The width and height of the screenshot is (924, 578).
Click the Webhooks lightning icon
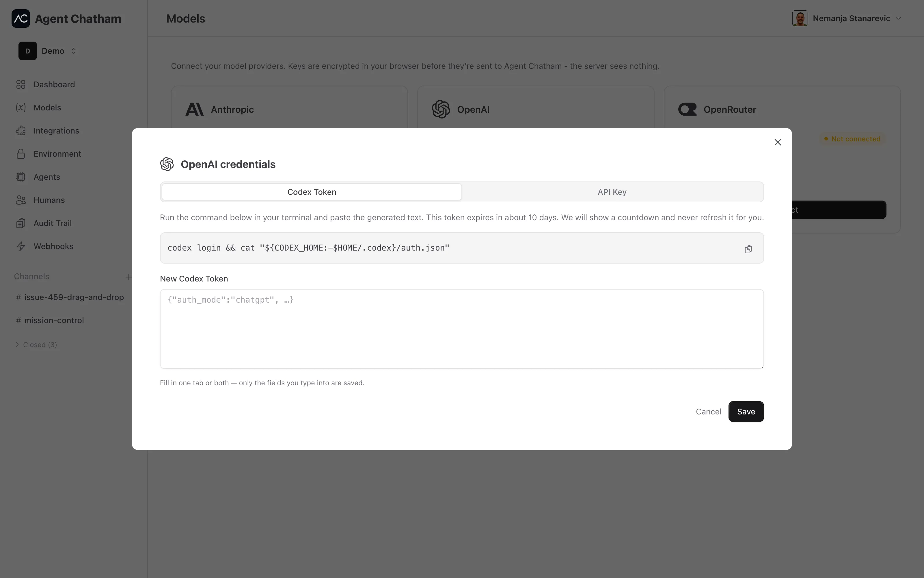(x=21, y=246)
